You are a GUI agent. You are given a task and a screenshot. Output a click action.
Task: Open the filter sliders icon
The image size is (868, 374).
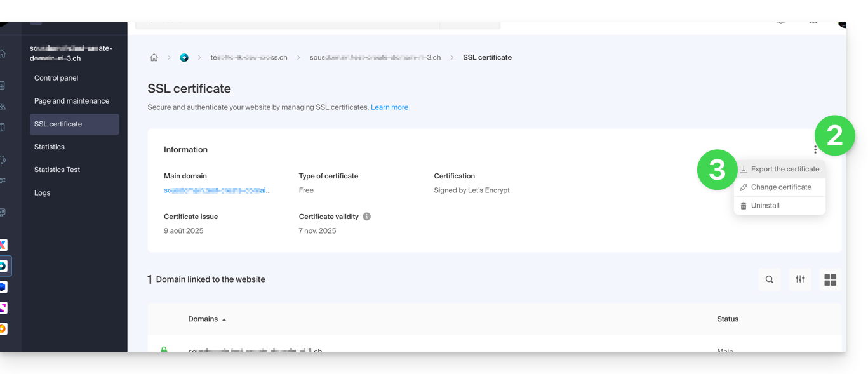point(800,279)
